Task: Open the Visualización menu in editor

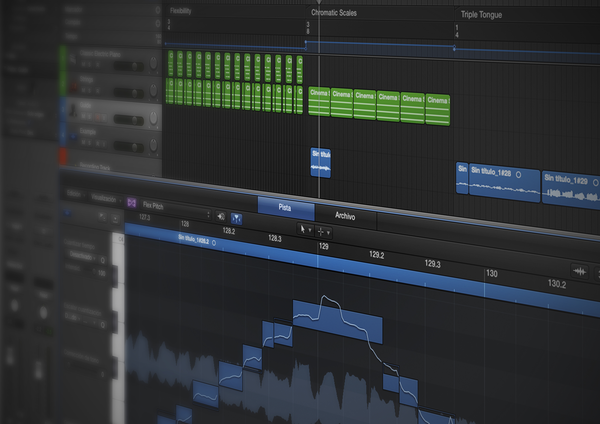Action: tap(103, 199)
